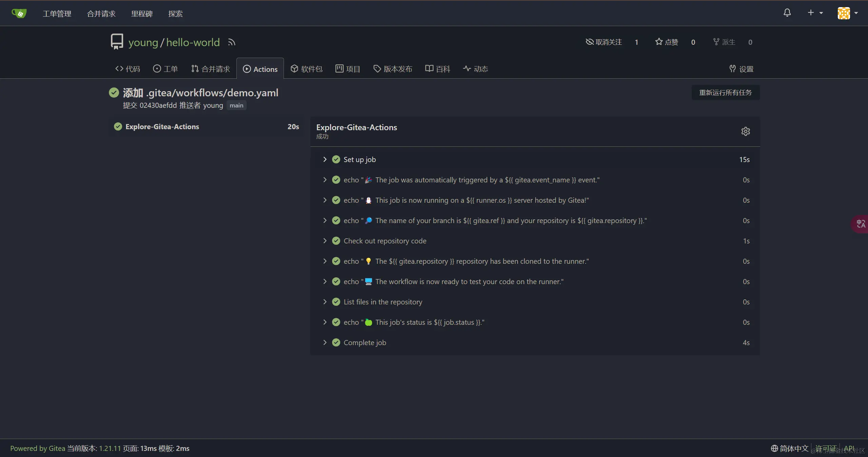Expand the Set up job step
The image size is (868, 457).
(x=360, y=159)
